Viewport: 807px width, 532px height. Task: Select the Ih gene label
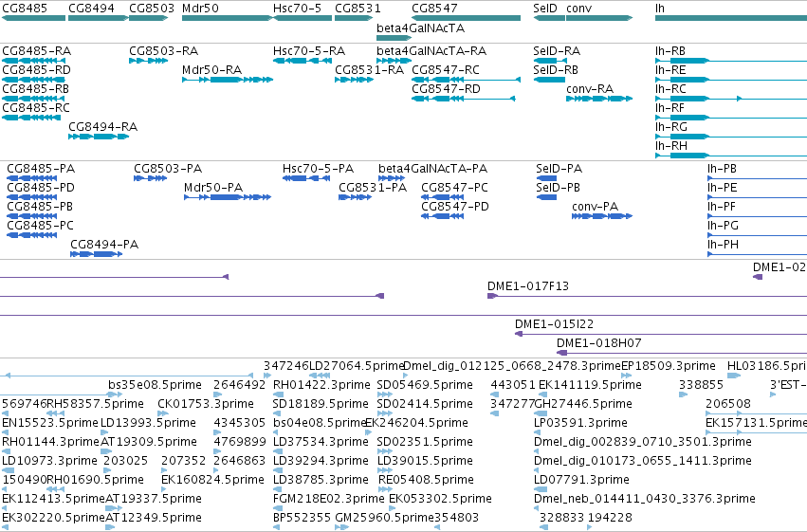tap(660, 9)
